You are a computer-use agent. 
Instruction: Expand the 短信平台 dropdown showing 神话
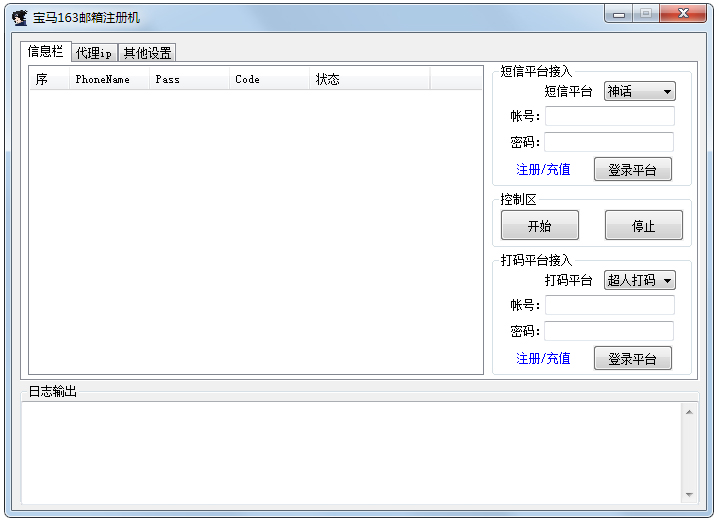coord(639,91)
